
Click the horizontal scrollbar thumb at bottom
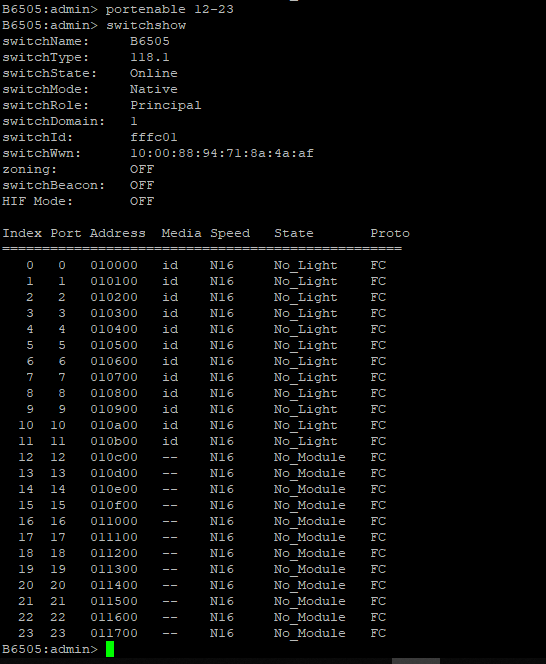416,661
